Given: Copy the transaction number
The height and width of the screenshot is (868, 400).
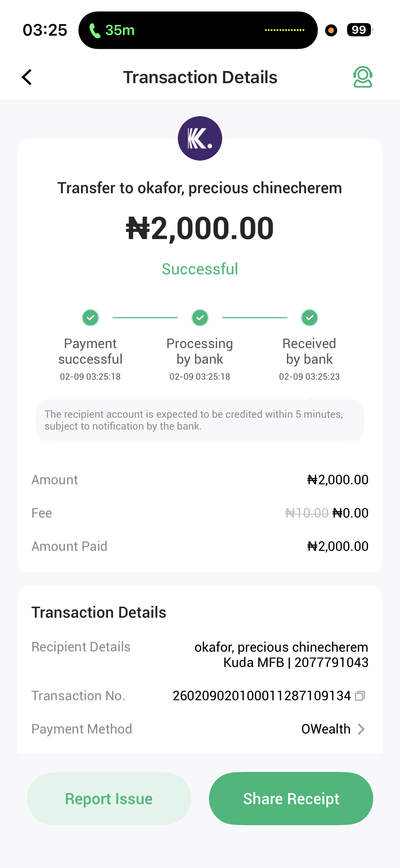Looking at the screenshot, I should tap(360, 696).
